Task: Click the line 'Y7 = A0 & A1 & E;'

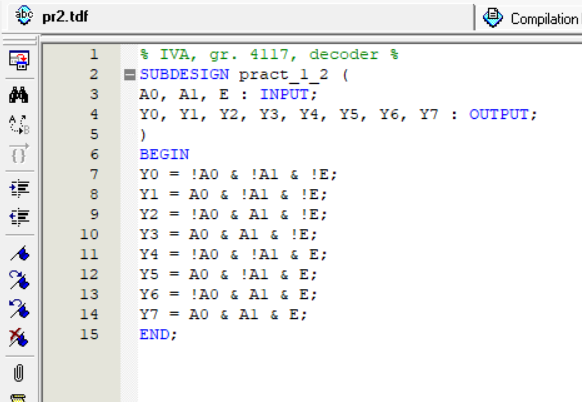Action: (x=223, y=315)
